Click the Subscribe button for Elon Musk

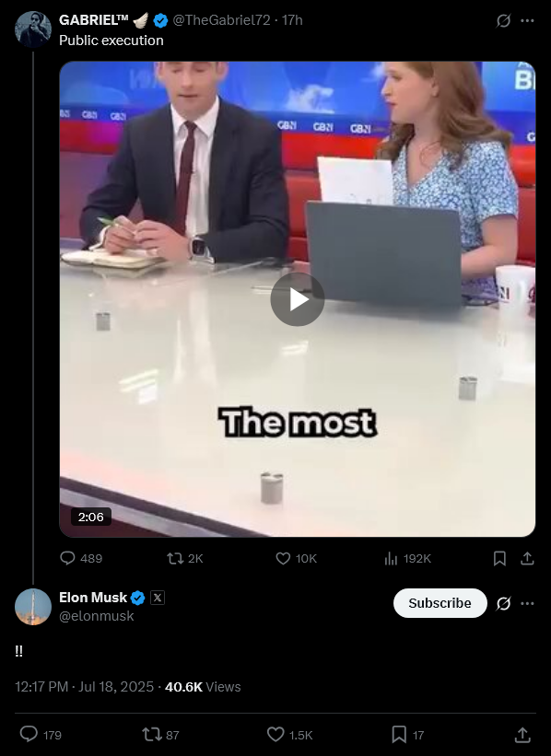[x=440, y=603]
